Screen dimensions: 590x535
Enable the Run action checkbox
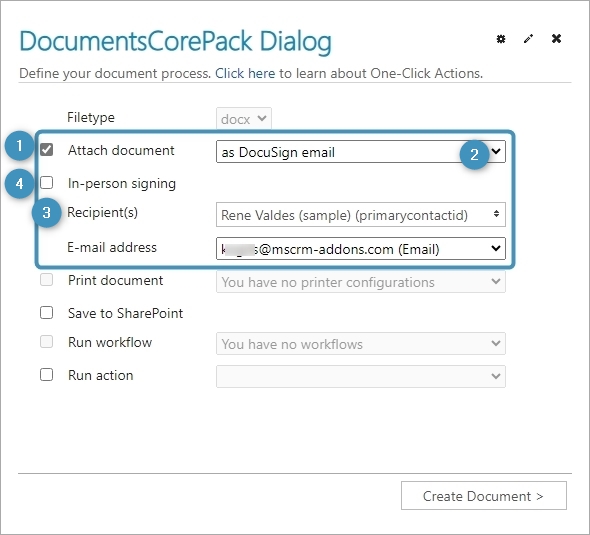[x=47, y=375]
